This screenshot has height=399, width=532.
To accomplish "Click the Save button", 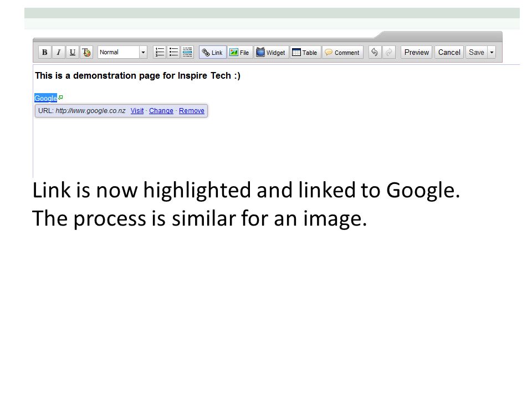I will [477, 52].
